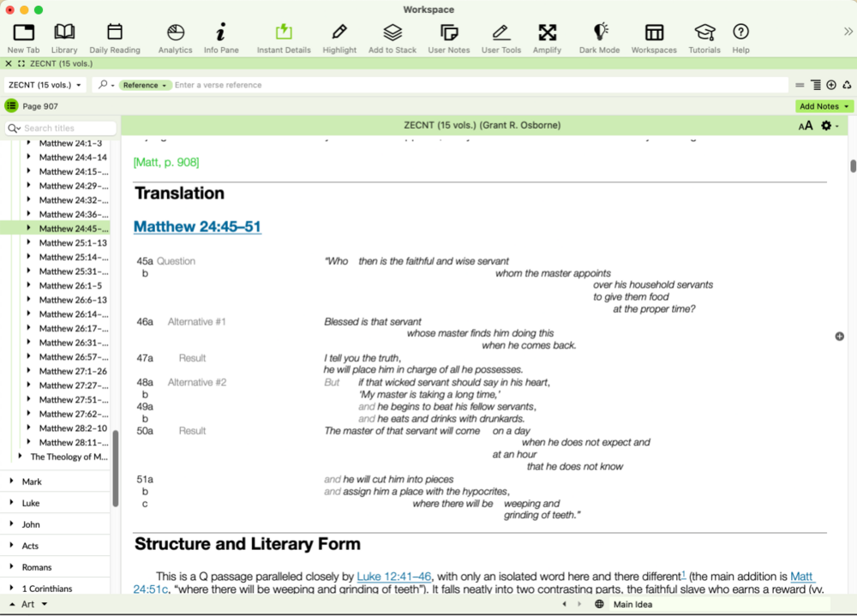Viewport: 857px width, 616px height.
Task: Open text size AA control
Action: tap(805, 126)
